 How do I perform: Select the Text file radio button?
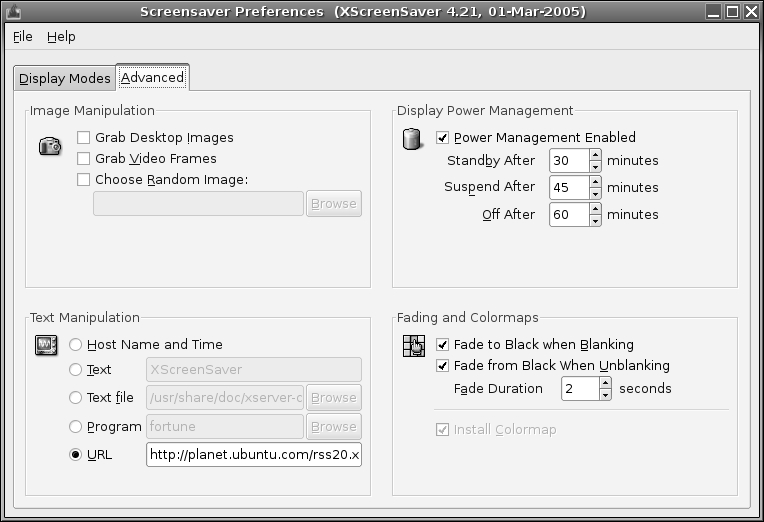pos(76,398)
